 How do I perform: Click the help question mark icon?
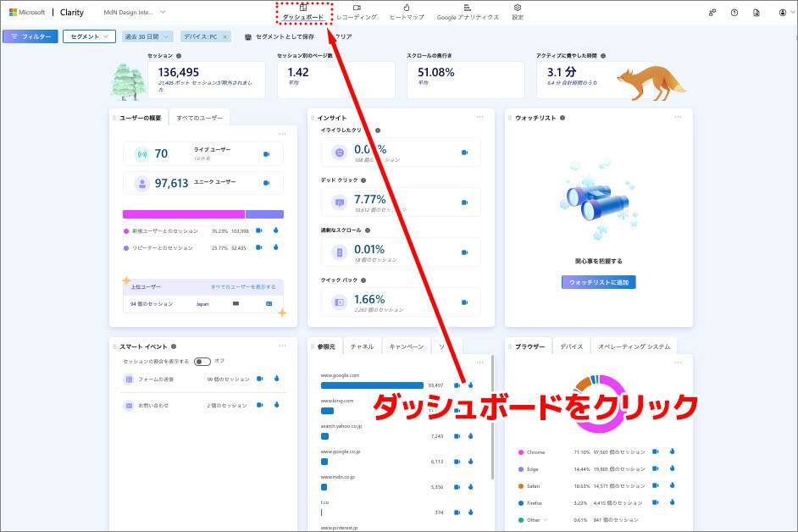coord(734,13)
